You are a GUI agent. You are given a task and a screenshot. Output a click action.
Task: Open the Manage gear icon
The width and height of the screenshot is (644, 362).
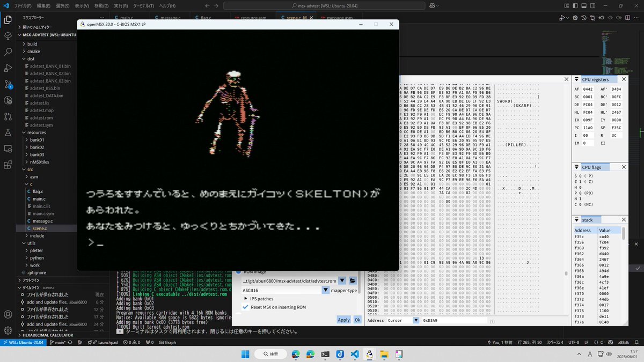(8, 330)
